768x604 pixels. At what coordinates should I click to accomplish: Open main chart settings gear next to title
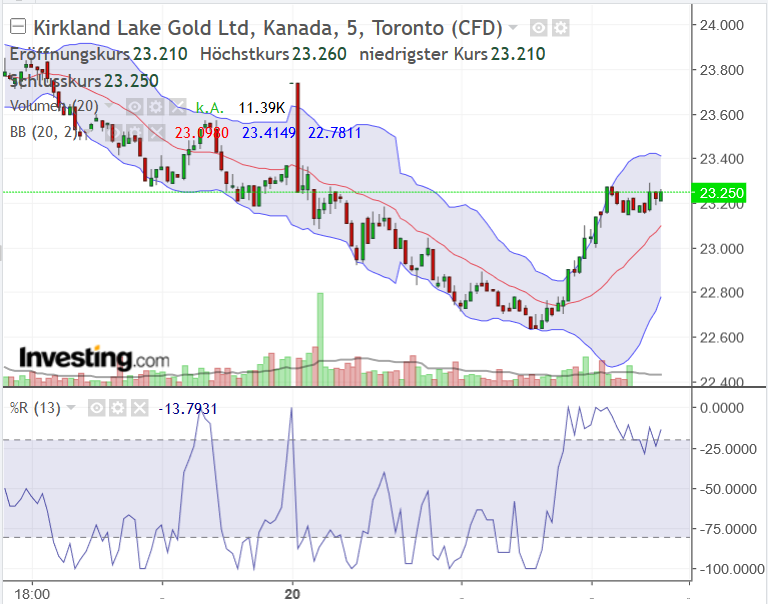click(x=560, y=28)
